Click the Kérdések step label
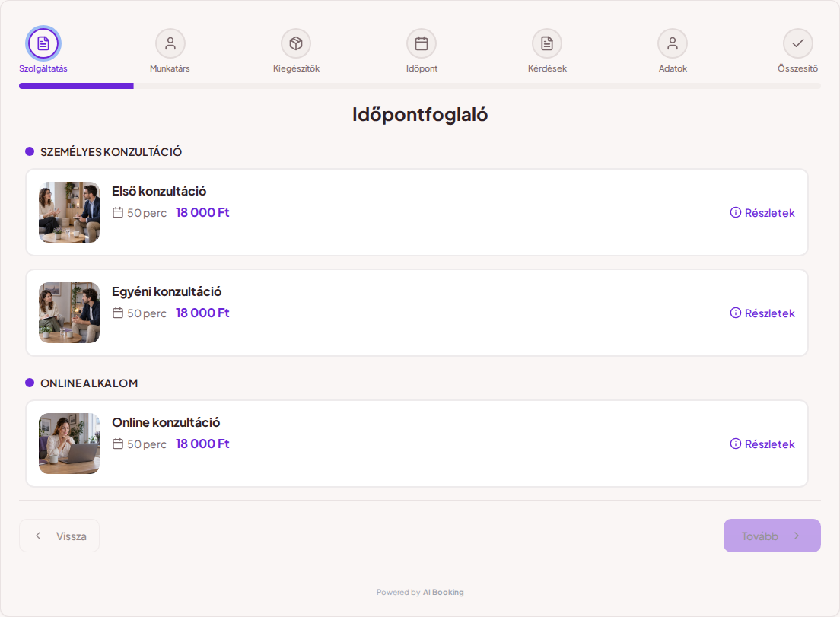Image resolution: width=840 pixels, height=617 pixels. coord(547,68)
